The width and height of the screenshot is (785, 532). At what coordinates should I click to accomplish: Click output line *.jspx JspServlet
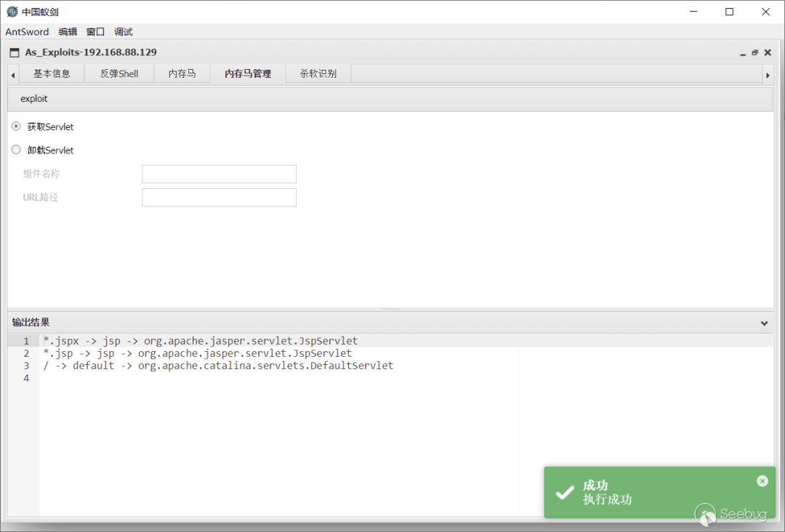click(x=201, y=341)
